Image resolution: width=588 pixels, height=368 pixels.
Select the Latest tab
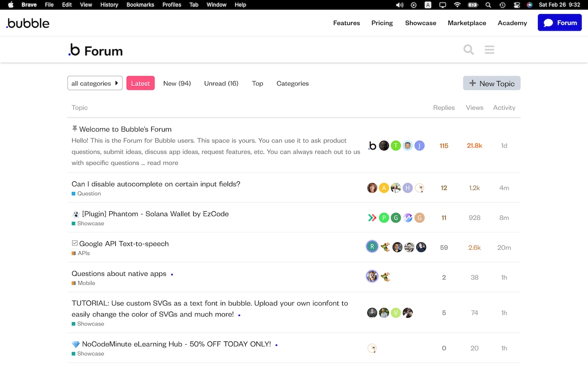tap(140, 83)
